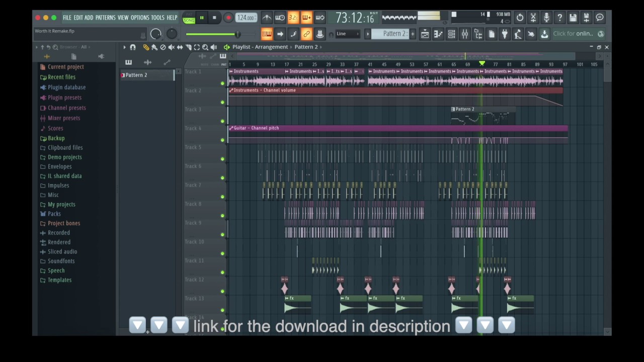Select the Paint brush tool
The image size is (644, 362).
click(154, 47)
